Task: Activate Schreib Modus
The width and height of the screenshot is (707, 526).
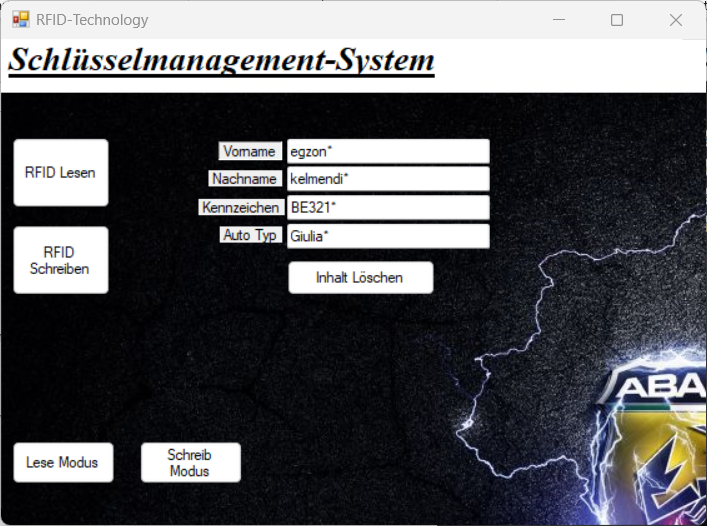Action: [190, 463]
